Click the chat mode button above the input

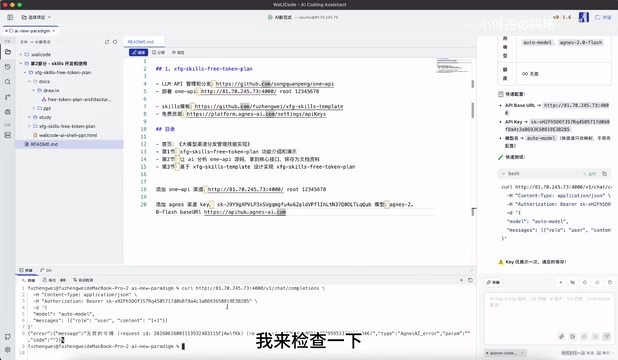click(493, 282)
